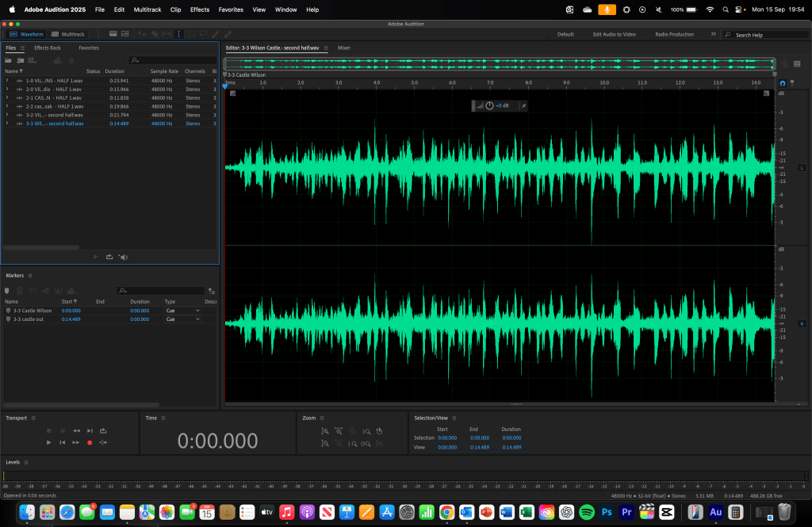Toggle Auto-Play in Files panel
The image size is (812, 527).
pyautogui.click(x=123, y=257)
